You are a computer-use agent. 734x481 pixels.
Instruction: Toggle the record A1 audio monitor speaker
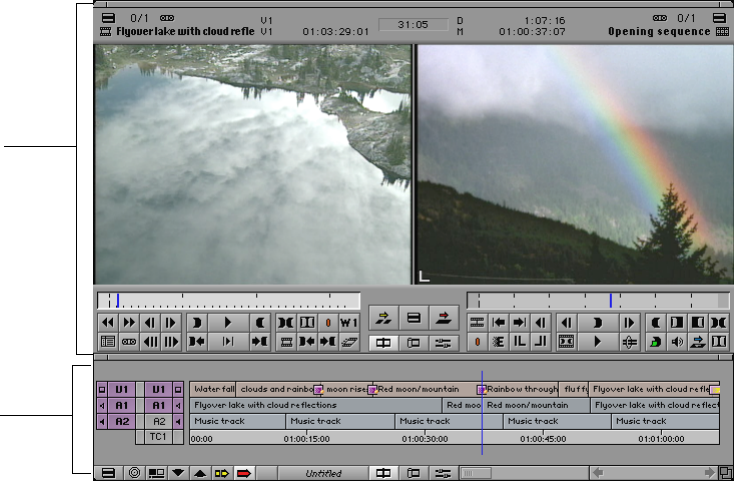pyautogui.click(x=178, y=405)
